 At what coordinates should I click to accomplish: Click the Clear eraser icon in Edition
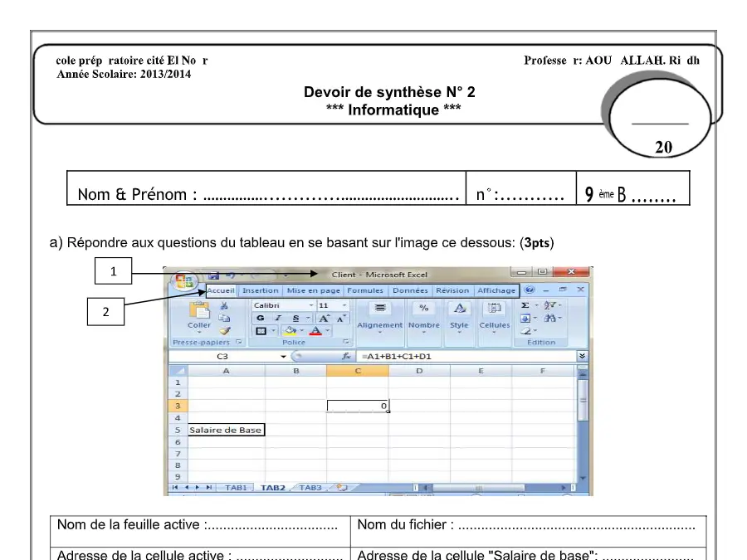pyautogui.click(x=525, y=330)
